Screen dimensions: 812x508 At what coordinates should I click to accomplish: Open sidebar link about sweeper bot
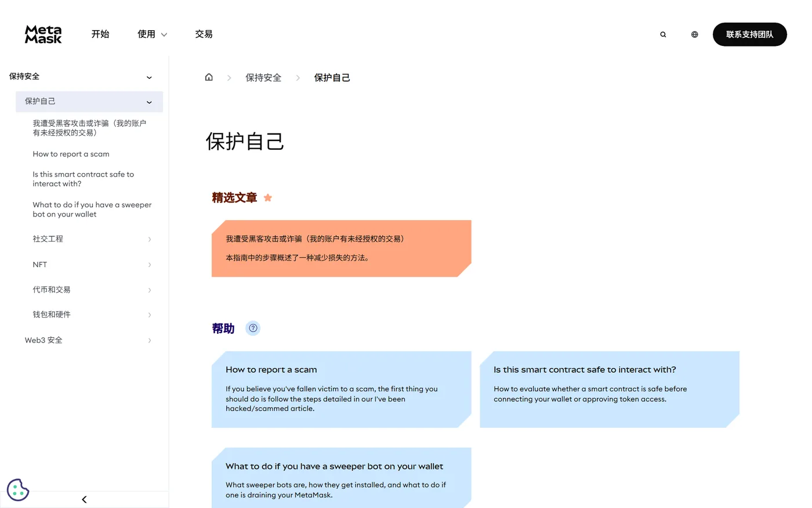[x=92, y=210]
